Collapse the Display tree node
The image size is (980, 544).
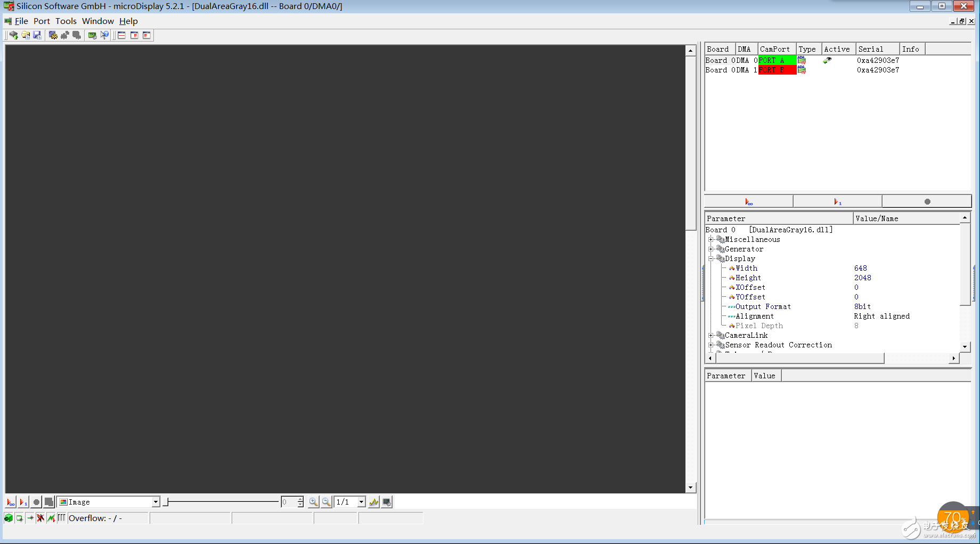(x=710, y=259)
